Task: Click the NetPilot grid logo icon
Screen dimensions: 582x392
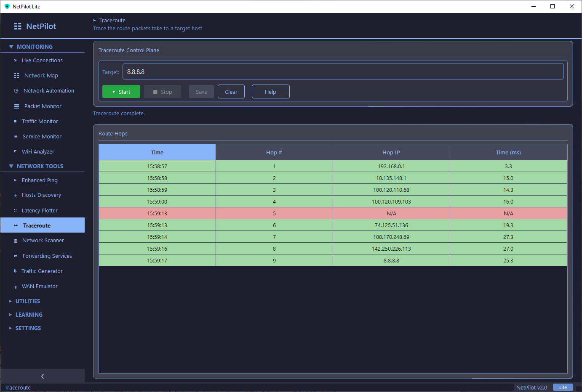Action: tap(17, 26)
